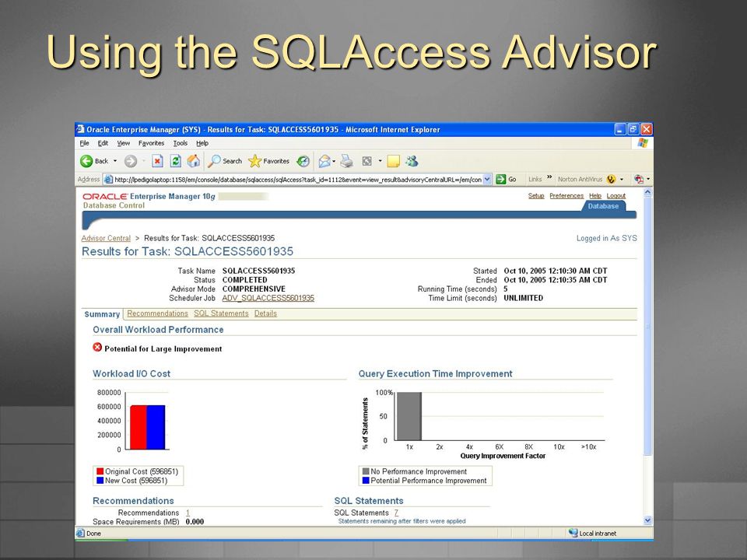Image resolution: width=747 pixels, height=560 pixels.
Task: Open the Recommendations count link 1
Action: pyautogui.click(x=188, y=513)
